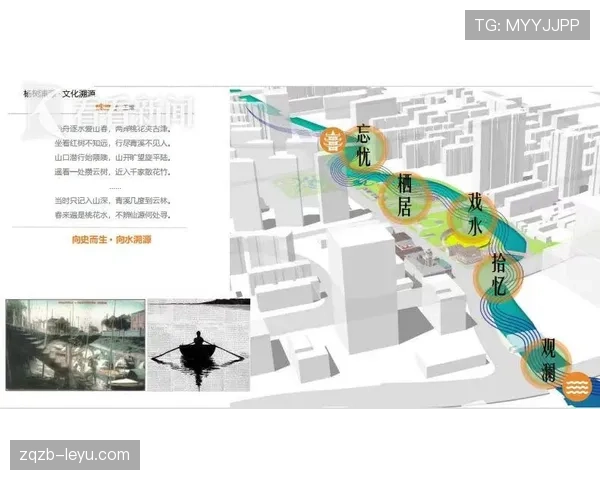Click the orange wave icon by 观澜
This screenshot has width=600, height=480.
(578, 386)
